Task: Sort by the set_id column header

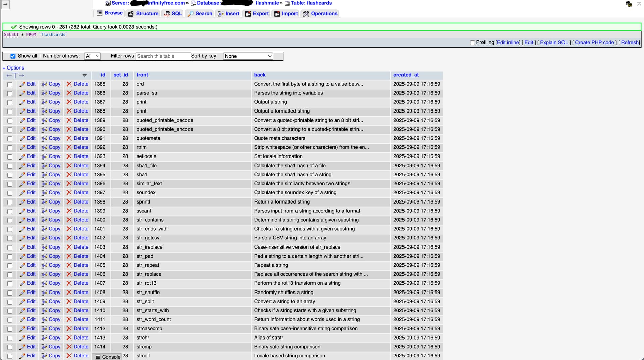Action: (x=121, y=75)
